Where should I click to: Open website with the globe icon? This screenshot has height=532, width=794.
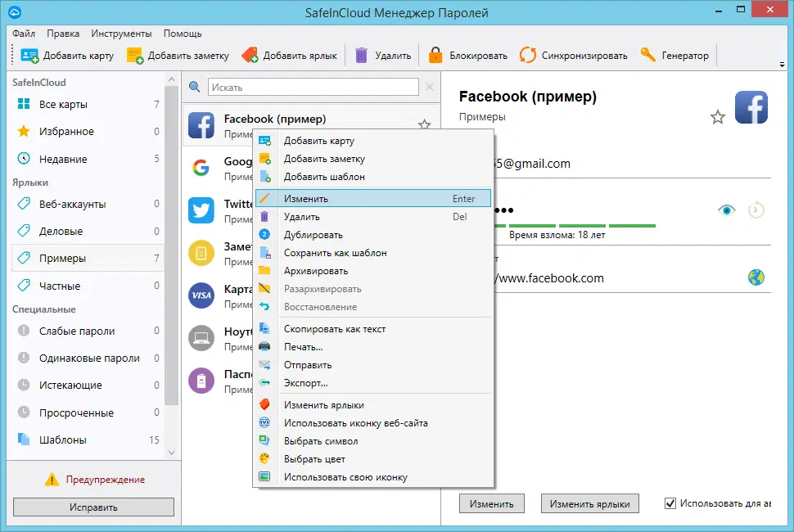click(x=756, y=277)
